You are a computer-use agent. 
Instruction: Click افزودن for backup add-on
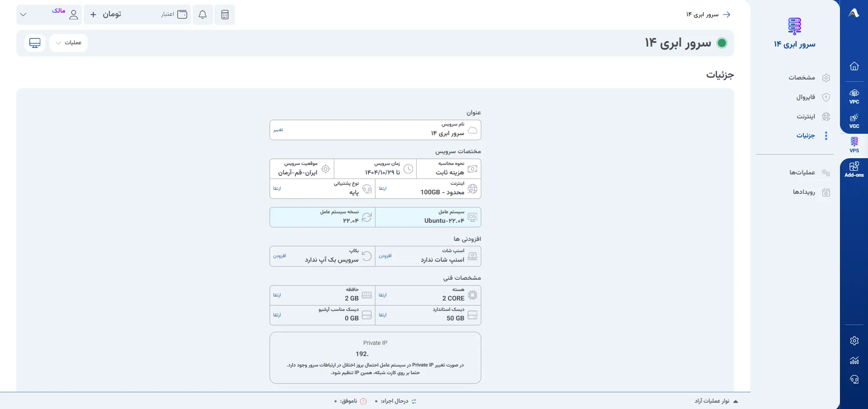[x=280, y=256]
